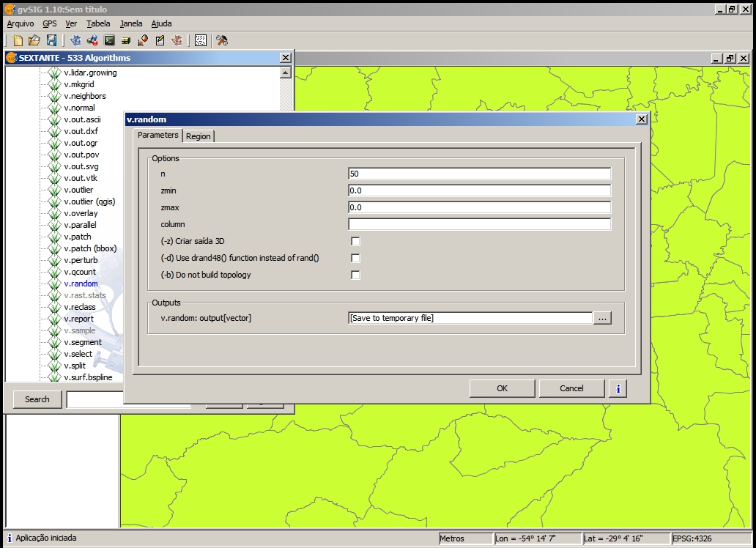Click the open folder toolbar icon

(34, 40)
